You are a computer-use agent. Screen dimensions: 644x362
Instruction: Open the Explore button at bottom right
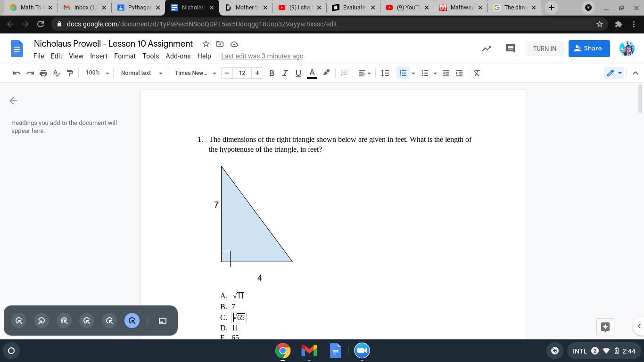(605, 327)
